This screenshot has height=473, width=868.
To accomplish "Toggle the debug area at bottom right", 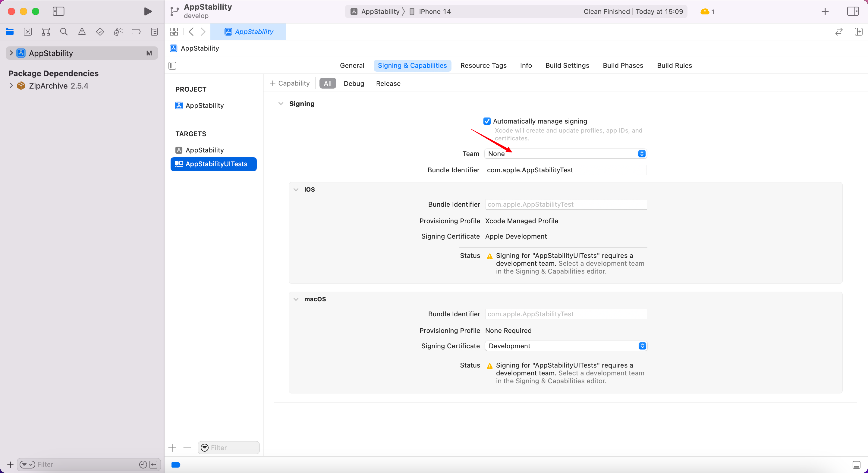I will click(857, 465).
